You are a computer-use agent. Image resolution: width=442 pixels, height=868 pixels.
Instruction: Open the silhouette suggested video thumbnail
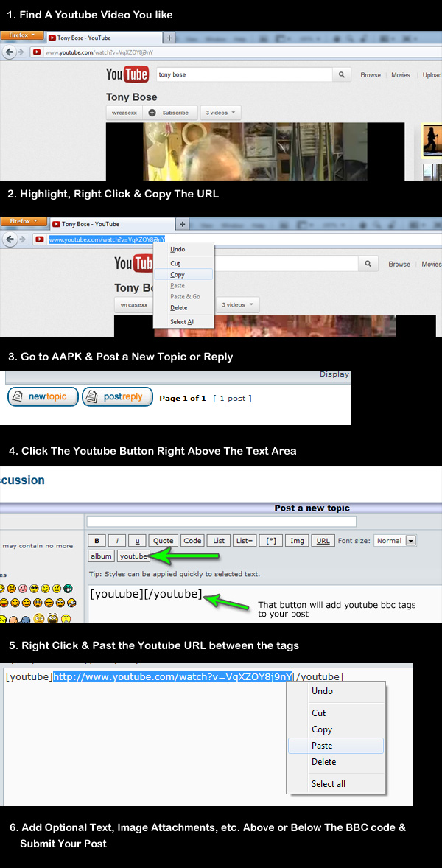(432, 141)
